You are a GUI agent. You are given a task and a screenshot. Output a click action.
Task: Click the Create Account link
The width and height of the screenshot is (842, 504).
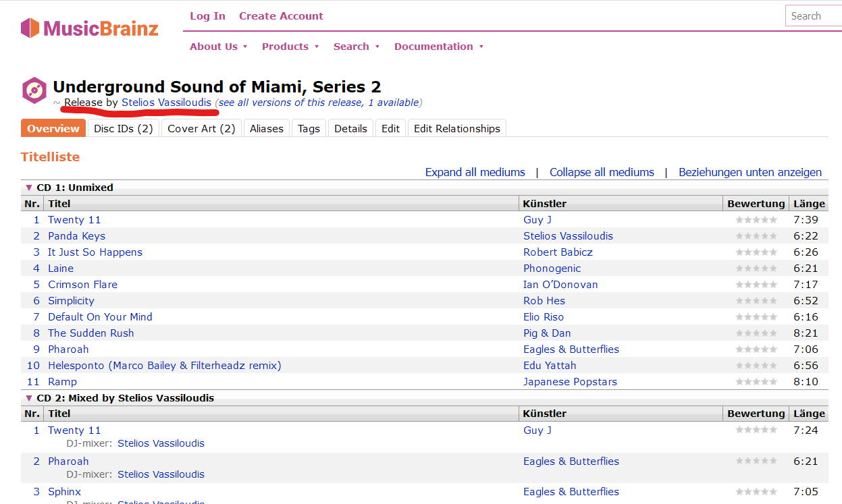[281, 16]
